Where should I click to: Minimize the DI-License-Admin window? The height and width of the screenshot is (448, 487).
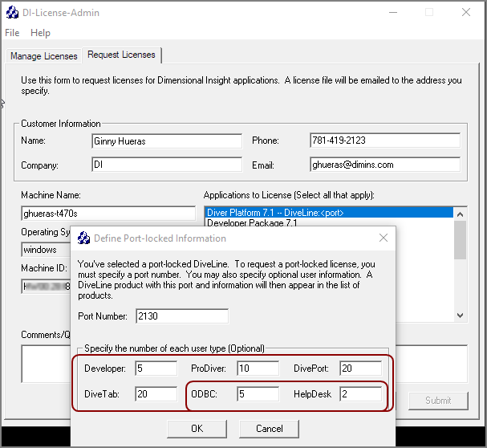[x=393, y=12]
